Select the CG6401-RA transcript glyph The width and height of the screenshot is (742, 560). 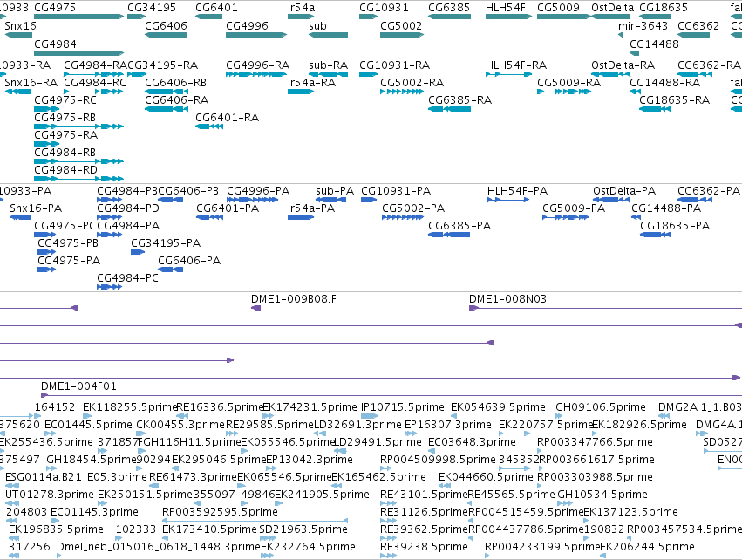(209, 126)
